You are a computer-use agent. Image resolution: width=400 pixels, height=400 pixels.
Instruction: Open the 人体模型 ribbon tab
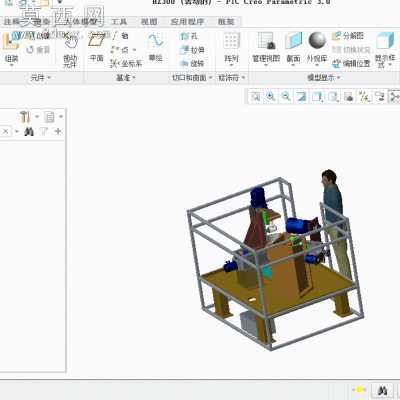[82, 22]
